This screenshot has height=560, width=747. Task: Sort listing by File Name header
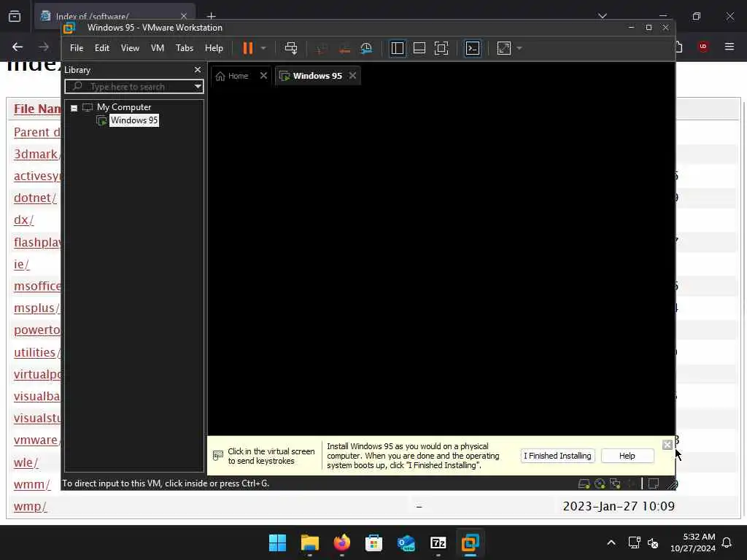(x=37, y=109)
